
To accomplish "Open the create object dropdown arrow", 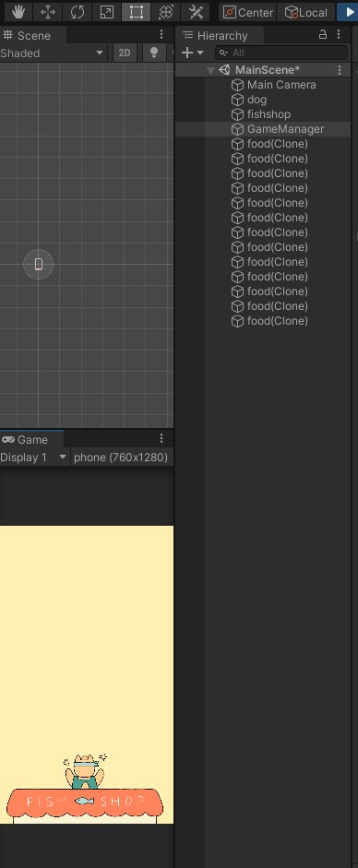I will pos(200,54).
